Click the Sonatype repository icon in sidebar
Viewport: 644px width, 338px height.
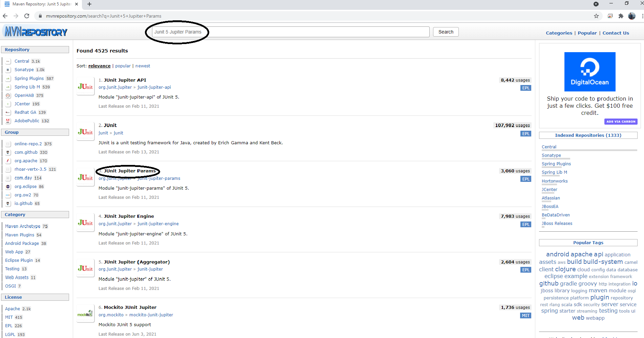pyautogui.click(x=8, y=70)
